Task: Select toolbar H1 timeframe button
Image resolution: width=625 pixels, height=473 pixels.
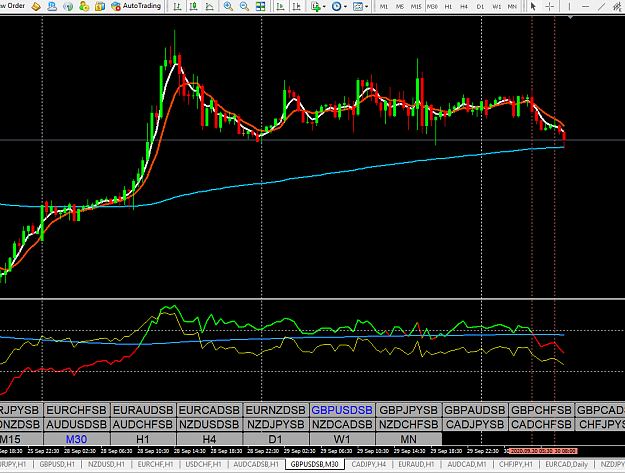Action: pyautogui.click(x=448, y=6)
